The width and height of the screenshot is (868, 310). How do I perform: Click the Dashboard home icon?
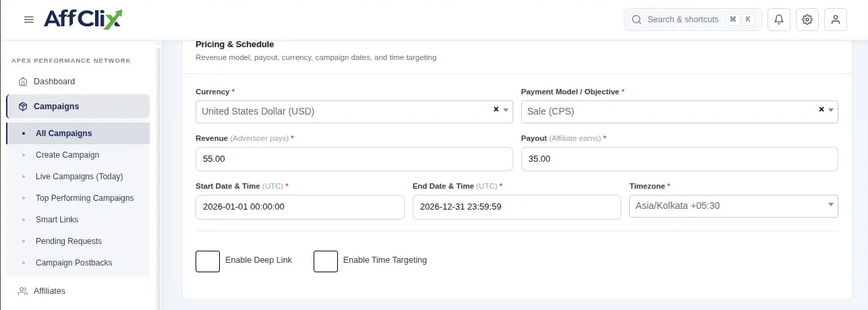(23, 82)
